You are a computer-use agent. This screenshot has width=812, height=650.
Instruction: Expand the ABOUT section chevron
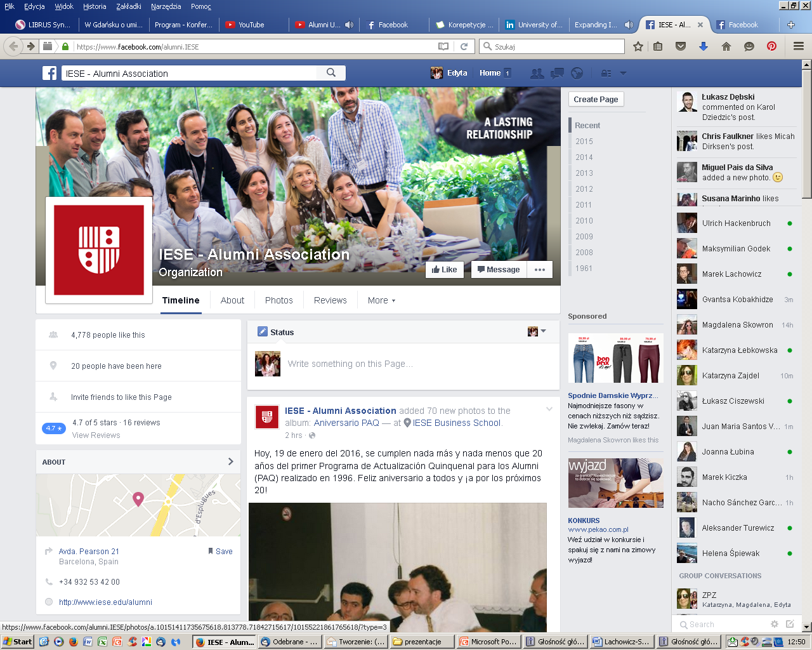[230, 461]
